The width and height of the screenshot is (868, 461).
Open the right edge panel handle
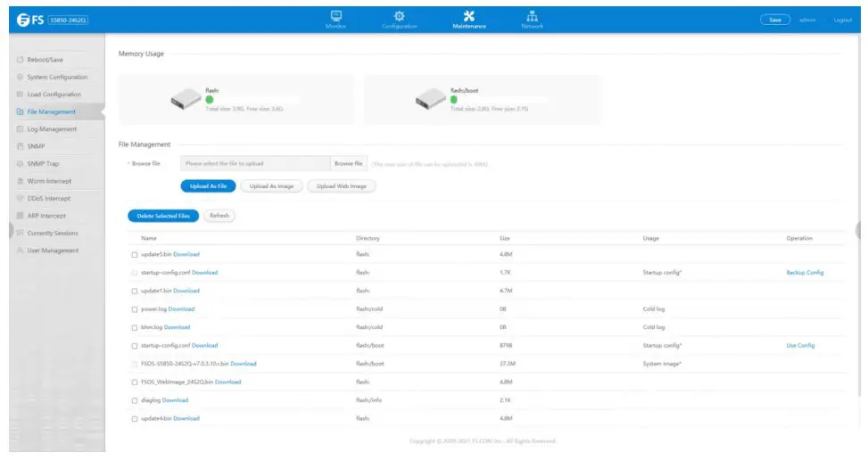(x=858, y=230)
